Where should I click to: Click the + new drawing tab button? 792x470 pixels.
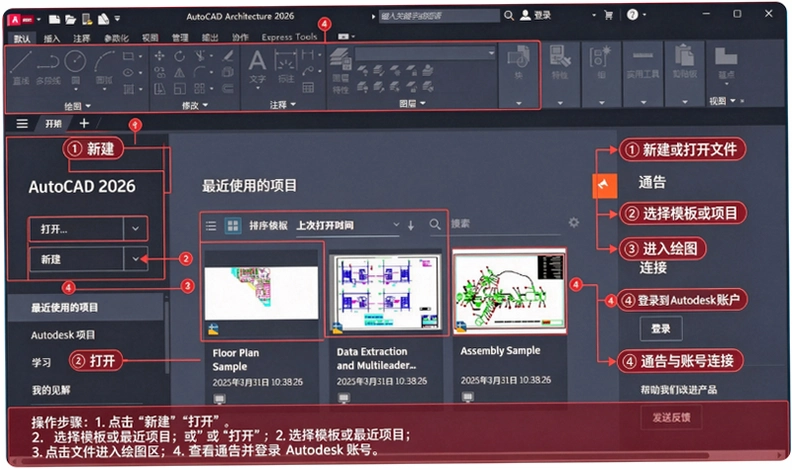click(x=84, y=123)
